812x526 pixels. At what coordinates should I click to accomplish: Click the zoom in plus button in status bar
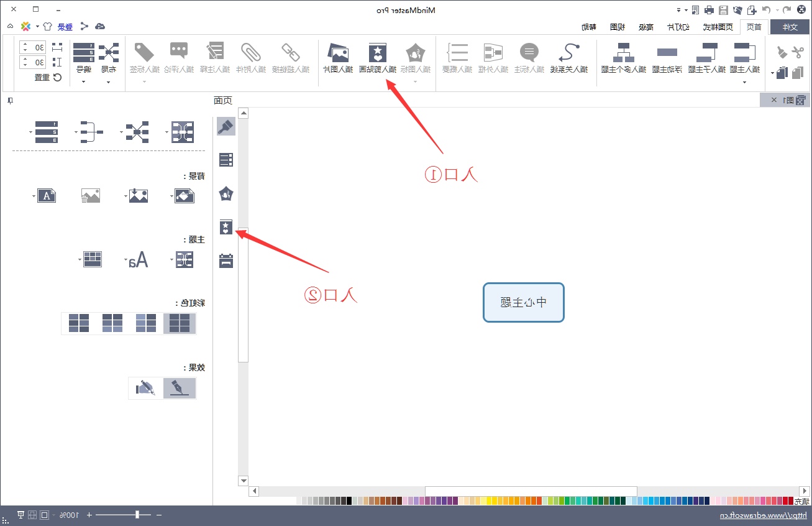click(x=89, y=515)
